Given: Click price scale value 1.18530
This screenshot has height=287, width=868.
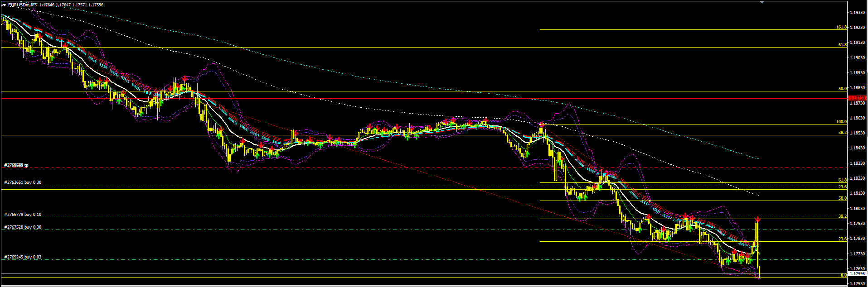Looking at the screenshot, I should click(858, 133).
